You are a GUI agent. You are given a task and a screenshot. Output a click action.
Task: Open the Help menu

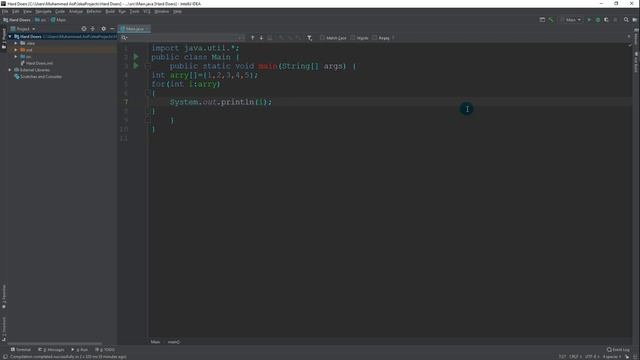tap(177, 11)
